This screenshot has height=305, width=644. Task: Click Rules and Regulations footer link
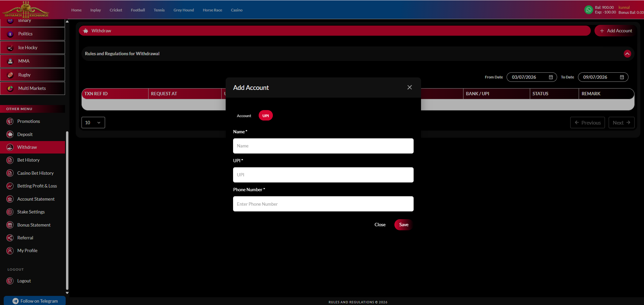point(358,302)
